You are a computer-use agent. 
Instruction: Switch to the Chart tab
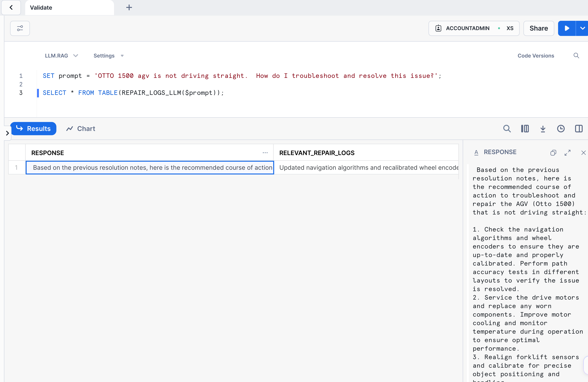pos(81,129)
